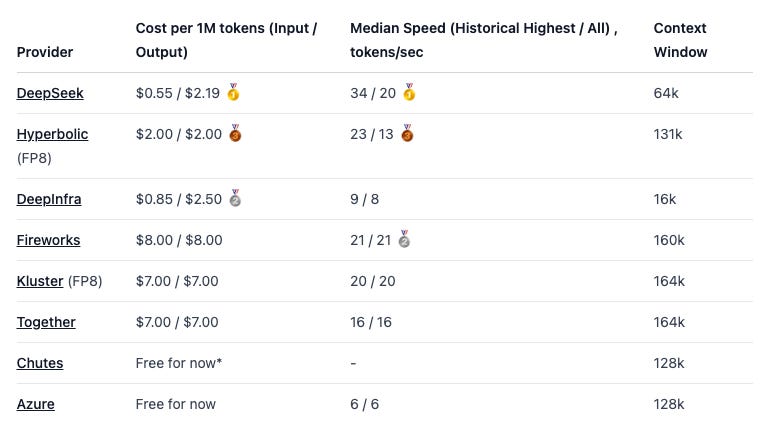This screenshot has height=436, width=763.
Task: Click gold medal beside DeepSeek's $0.55 / $2.19 cost
Action: pos(234,92)
